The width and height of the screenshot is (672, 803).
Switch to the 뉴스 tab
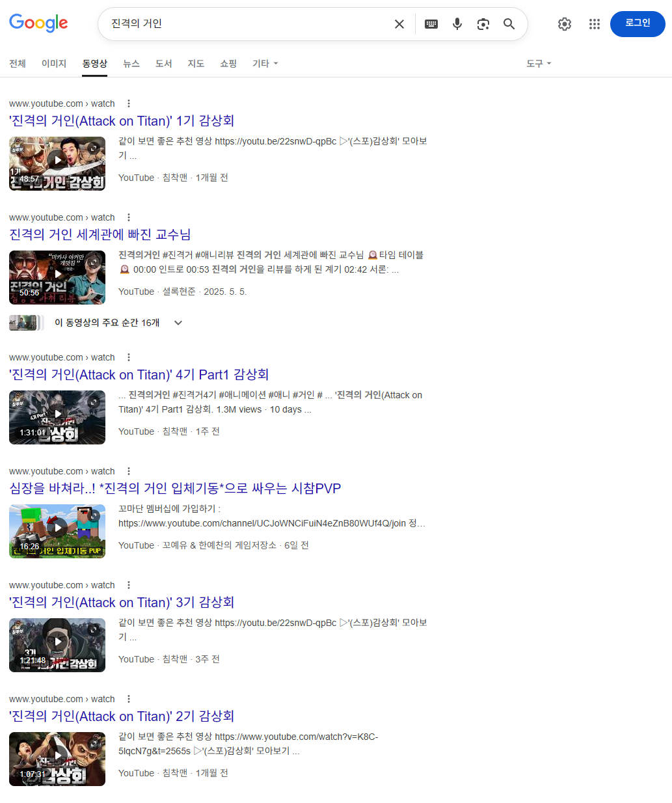pyautogui.click(x=131, y=64)
